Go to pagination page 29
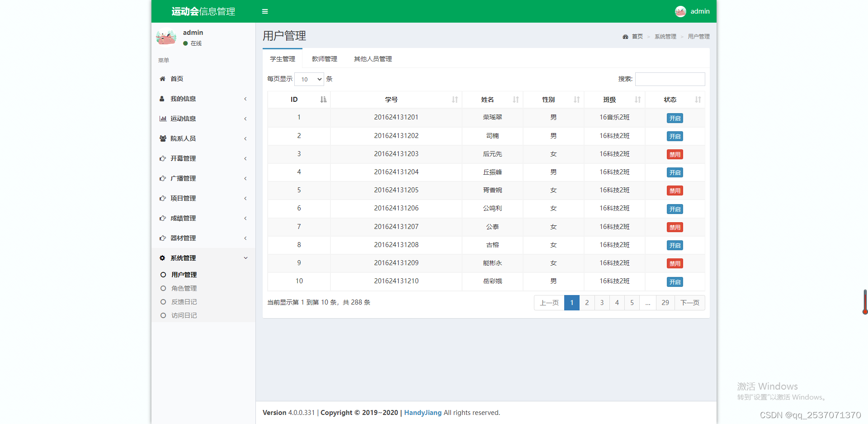Image resolution: width=868 pixels, height=424 pixels. pos(665,303)
